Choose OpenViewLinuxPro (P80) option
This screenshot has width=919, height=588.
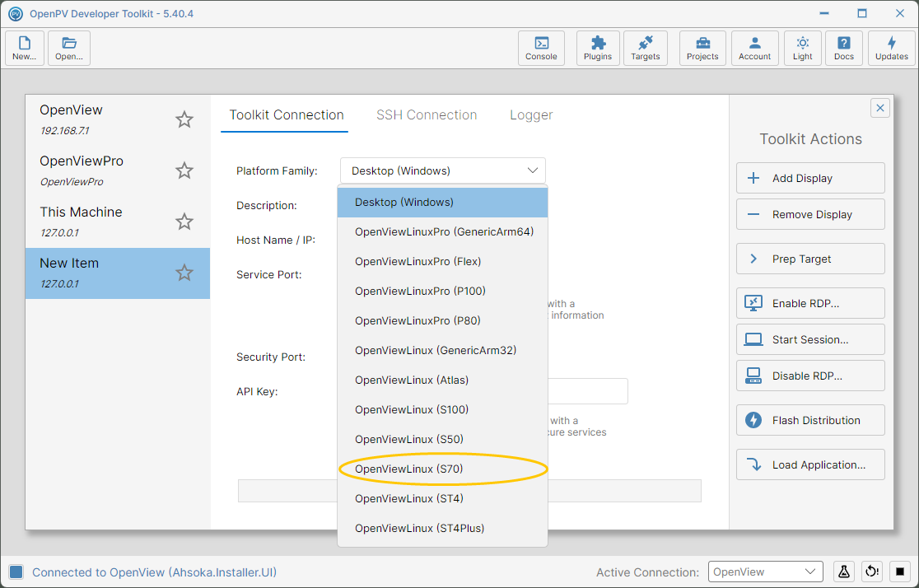(442, 320)
